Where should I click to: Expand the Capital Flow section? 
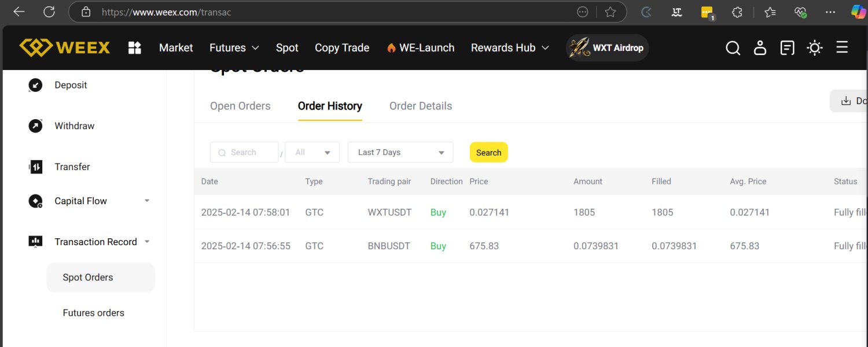[147, 201]
